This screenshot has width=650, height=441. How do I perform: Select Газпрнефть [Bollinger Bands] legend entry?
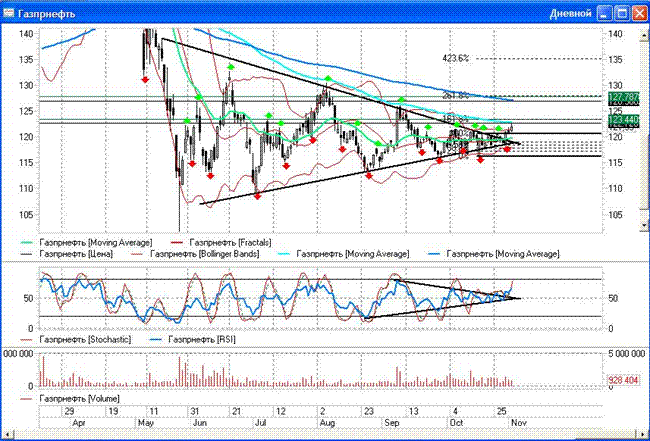195,254
